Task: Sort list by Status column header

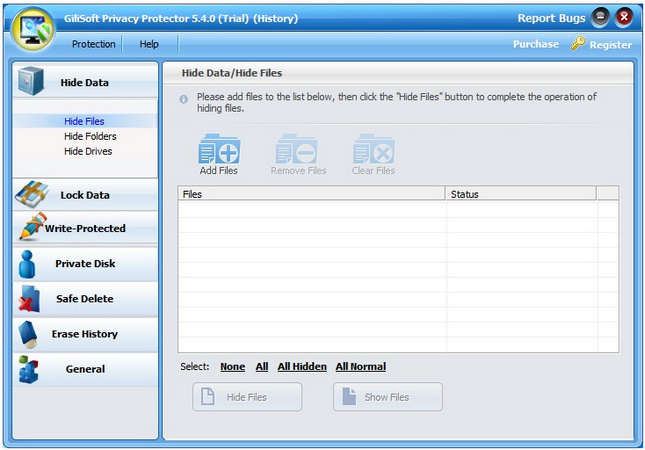Action: tap(520, 194)
